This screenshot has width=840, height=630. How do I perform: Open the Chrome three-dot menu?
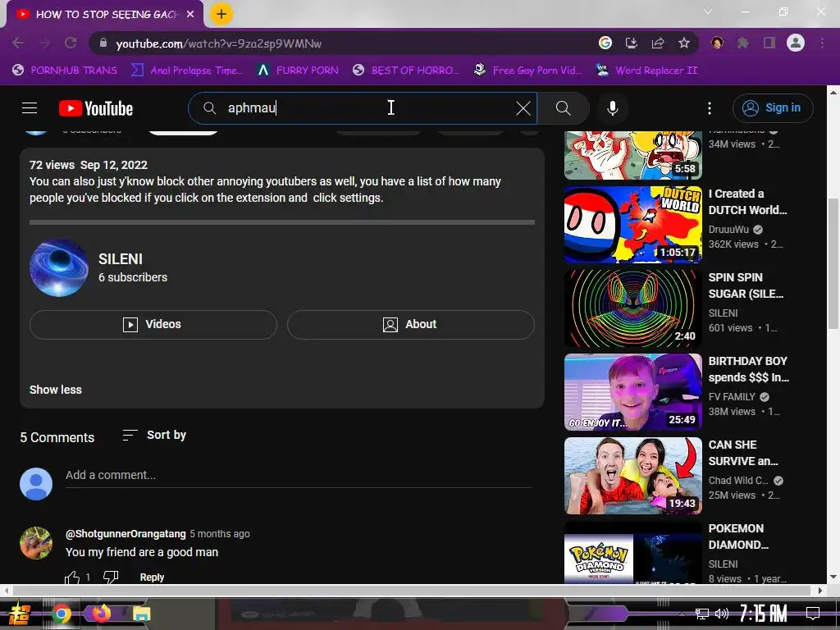point(822,43)
